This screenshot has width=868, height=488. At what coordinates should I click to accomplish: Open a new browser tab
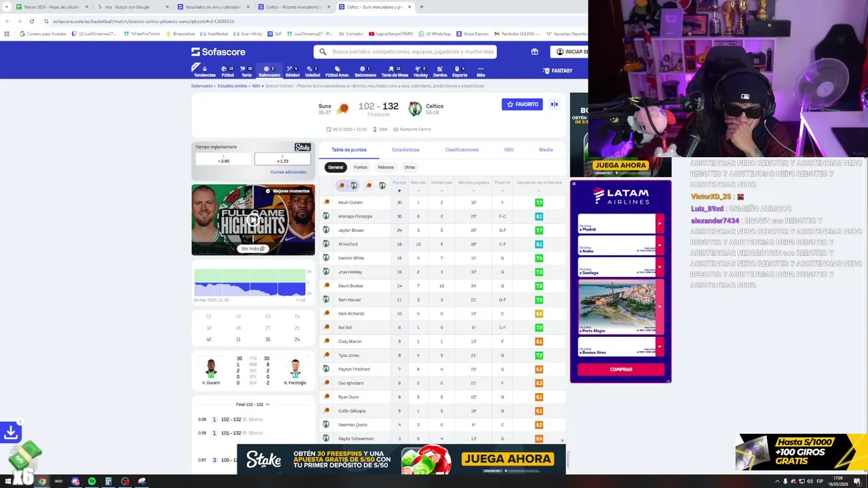(421, 7)
